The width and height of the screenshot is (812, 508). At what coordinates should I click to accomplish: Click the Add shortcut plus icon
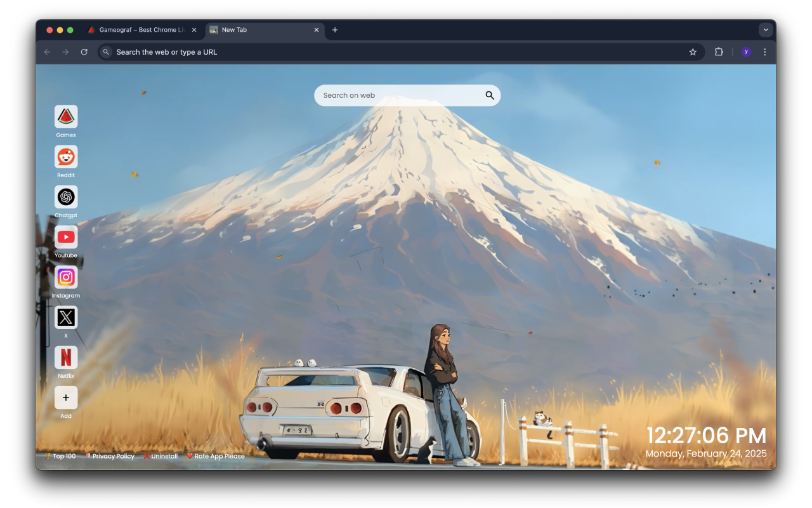tap(65, 398)
